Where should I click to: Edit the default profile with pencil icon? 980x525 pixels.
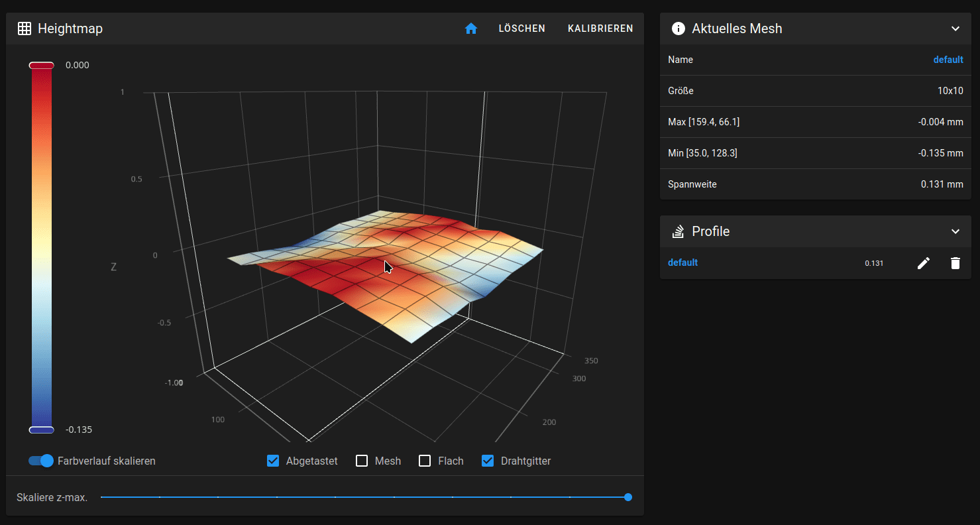coord(924,263)
